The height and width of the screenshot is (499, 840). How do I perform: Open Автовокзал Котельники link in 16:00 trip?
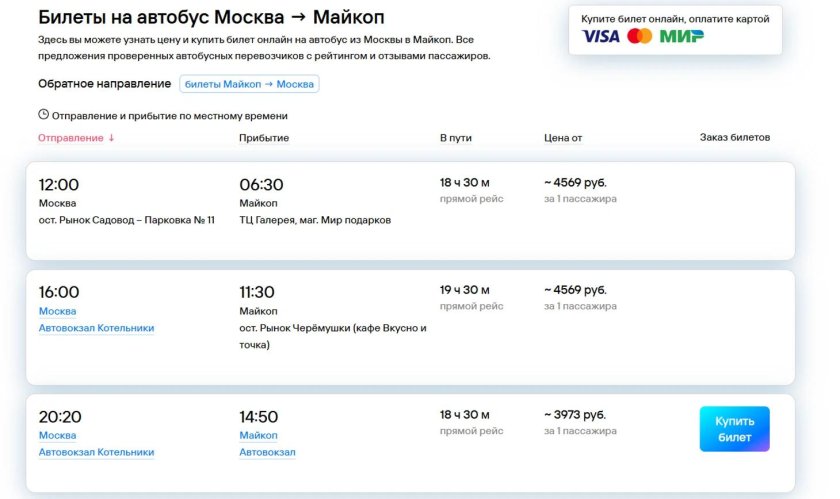pos(96,328)
